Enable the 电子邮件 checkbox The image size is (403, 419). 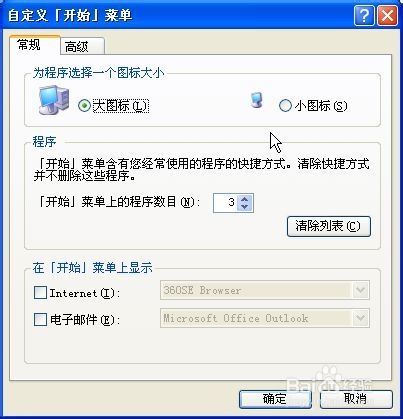(40, 319)
